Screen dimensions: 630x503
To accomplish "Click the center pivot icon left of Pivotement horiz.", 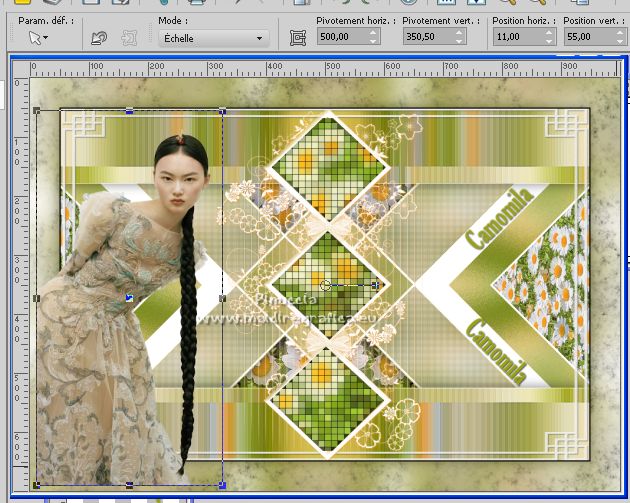I will click(298, 38).
